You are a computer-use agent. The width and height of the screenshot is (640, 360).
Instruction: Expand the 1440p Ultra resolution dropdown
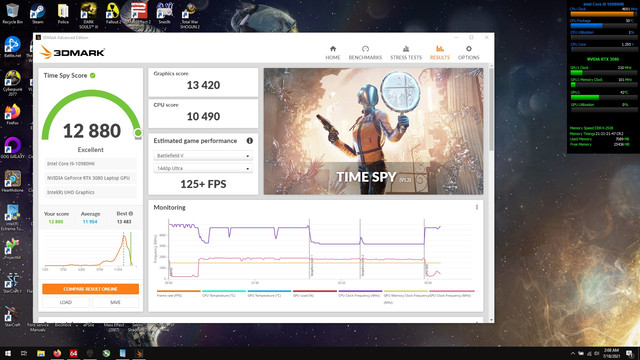click(203, 169)
